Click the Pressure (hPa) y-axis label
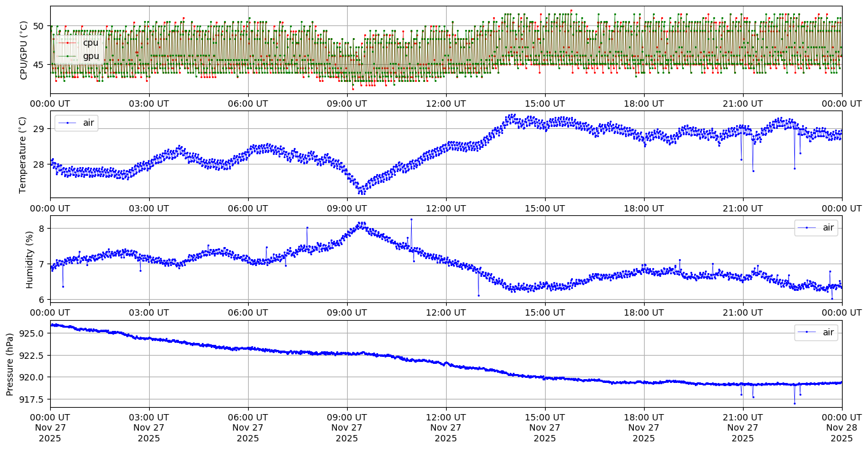 10,364
